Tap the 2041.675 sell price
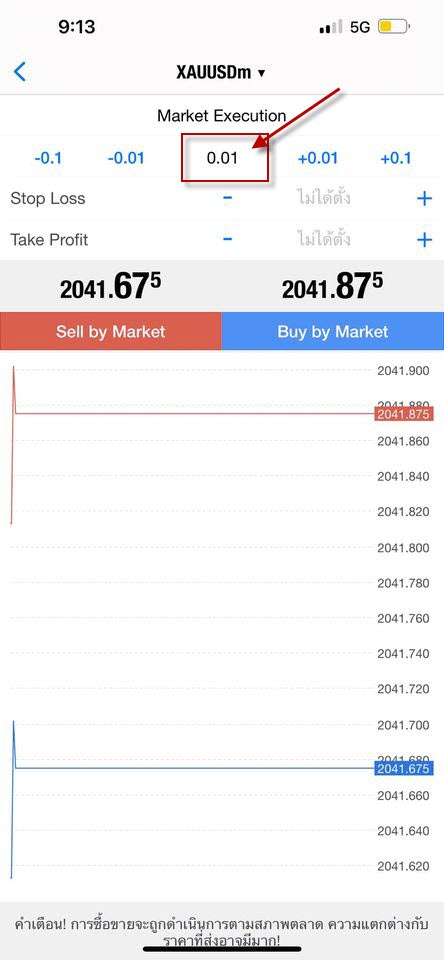Viewport: 444px width, 960px height. [x=110, y=286]
